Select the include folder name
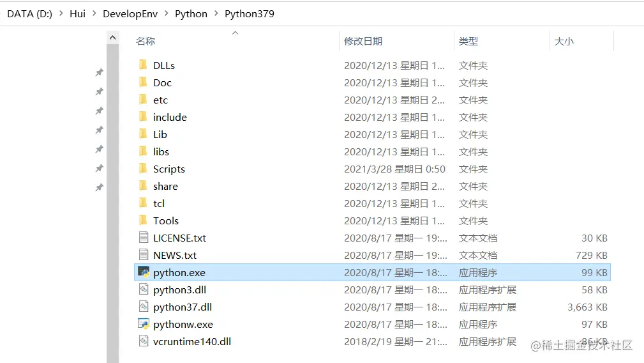Image resolution: width=644 pixels, height=363 pixels. pos(170,117)
